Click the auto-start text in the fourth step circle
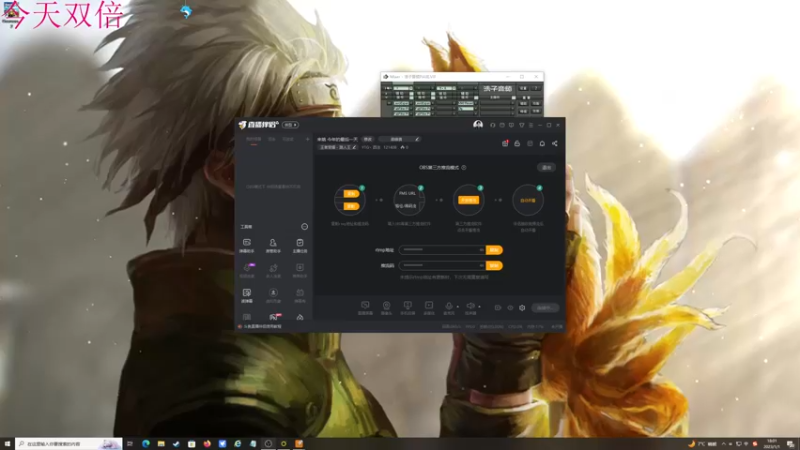The image size is (800, 450). point(528,200)
